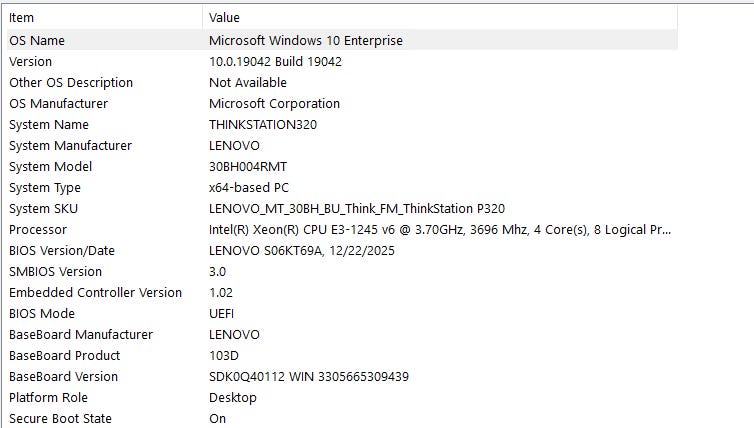Select the BaseBoard Product row

[342, 355]
